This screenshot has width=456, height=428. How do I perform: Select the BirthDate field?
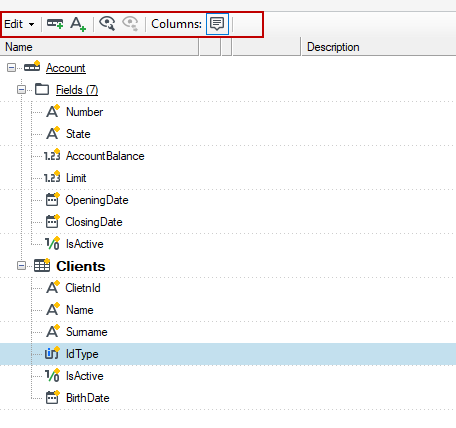tap(88, 398)
